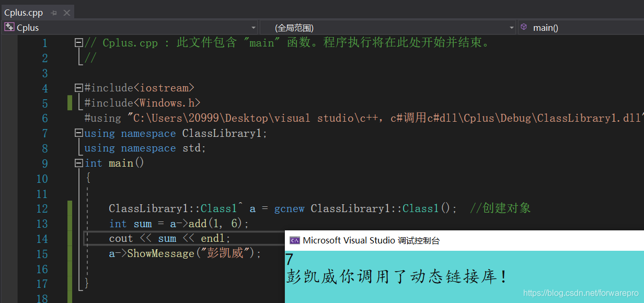This screenshot has width=644, height=303.
Task: Pin the Cplus.cpp tab
Action: (54, 13)
